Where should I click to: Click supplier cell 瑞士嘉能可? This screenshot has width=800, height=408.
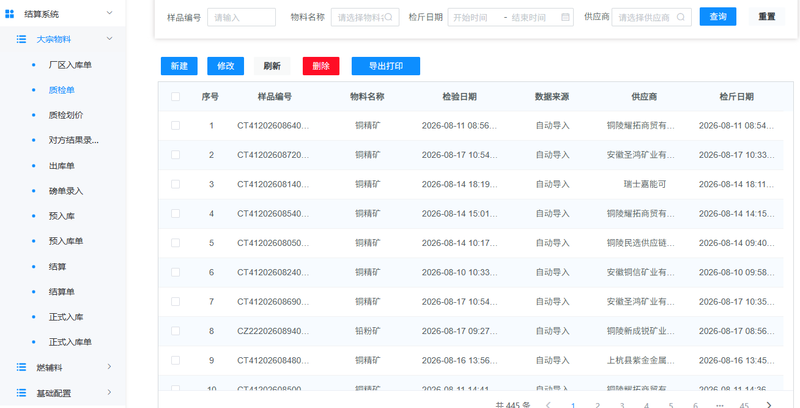coord(644,184)
